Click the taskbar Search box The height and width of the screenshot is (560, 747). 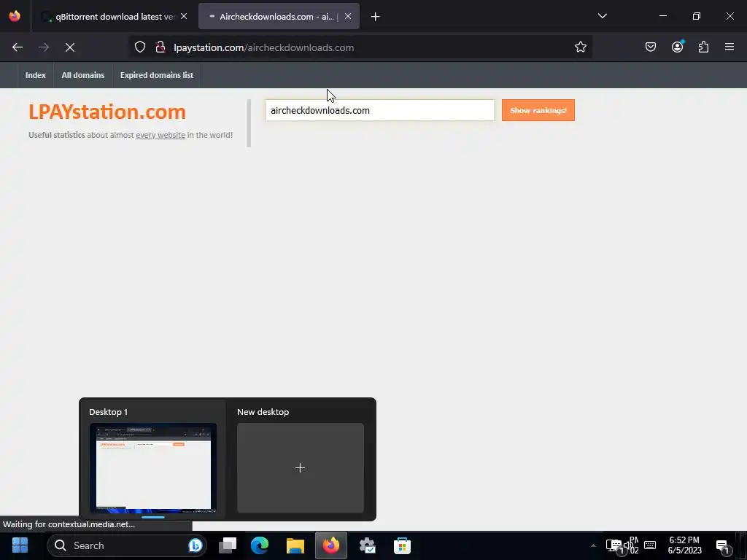pos(127,545)
